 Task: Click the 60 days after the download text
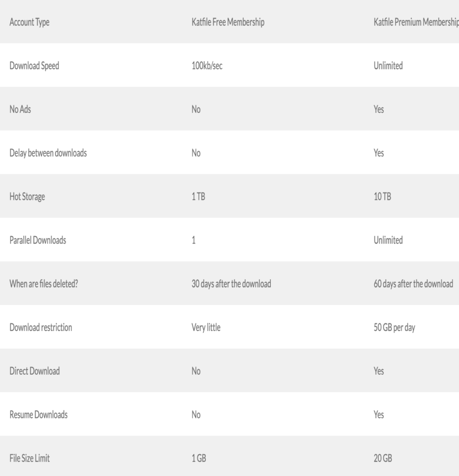pyautogui.click(x=413, y=284)
